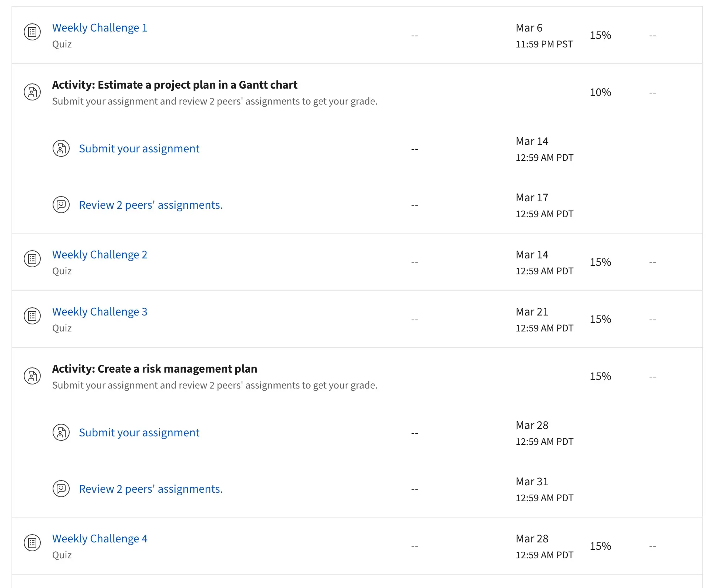This screenshot has width=716, height=588.
Task: Open the Weekly Challenge 3 quiz link
Action: (x=100, y=312)
